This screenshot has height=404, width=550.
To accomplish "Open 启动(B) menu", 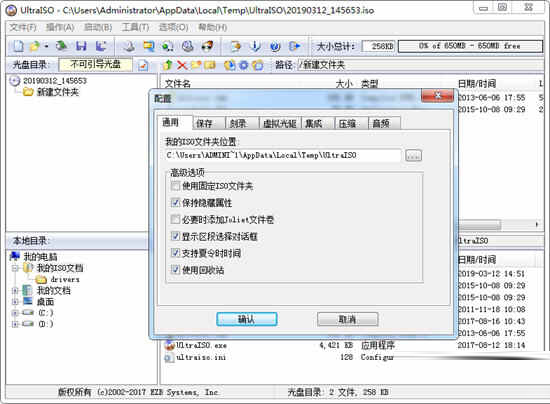I will coord(98,27).
